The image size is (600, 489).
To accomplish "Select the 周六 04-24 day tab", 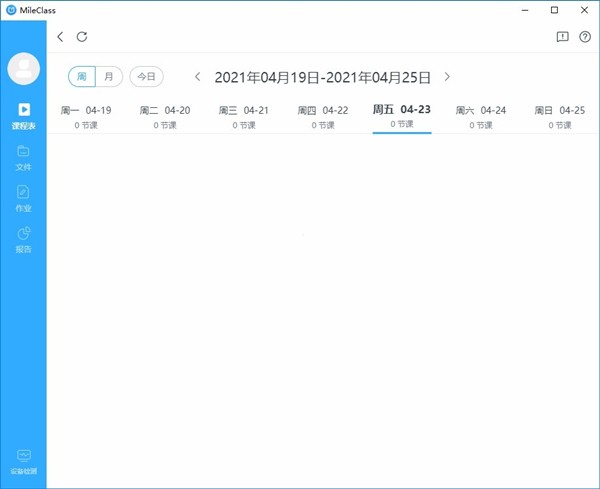I will click(481, 117).
